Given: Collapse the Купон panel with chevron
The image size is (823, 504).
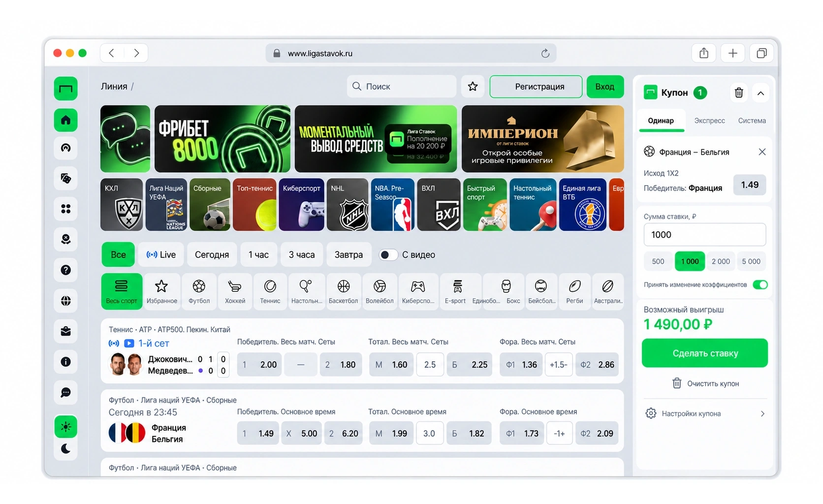Looking at the screenshot, I should click(760, 93).
